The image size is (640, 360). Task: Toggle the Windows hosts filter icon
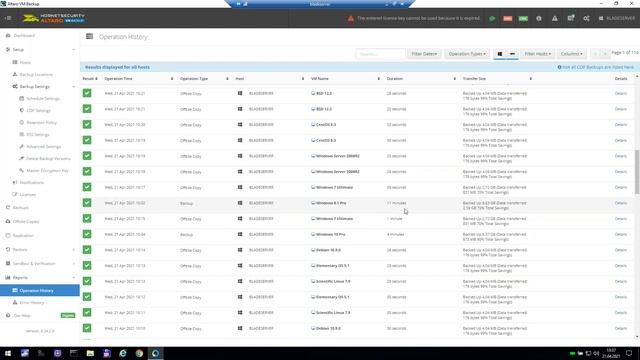(500, 54)
